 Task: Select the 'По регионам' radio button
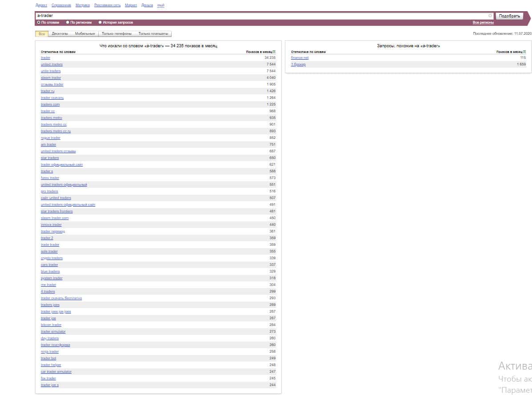(x=68, y=22)
